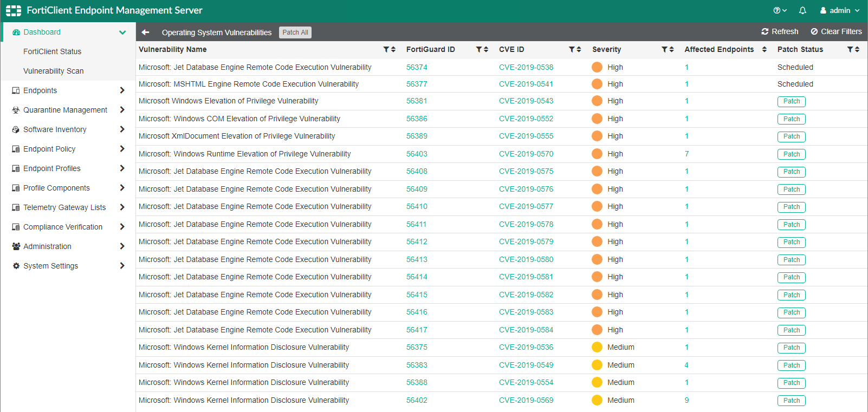Image resolution: width=868 pixels, height=412 pixels.
Task: Open the notifications bell
Action: pyautogui.click(x=802, y=10)
